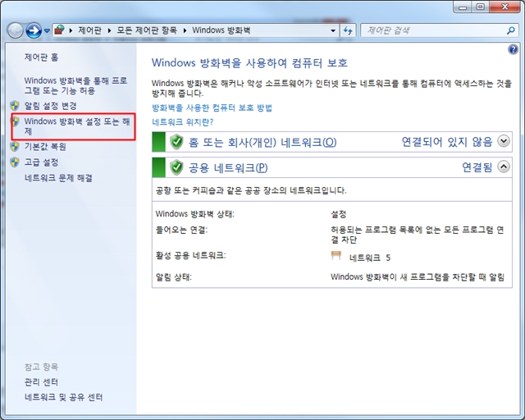
Task: Click the 네트워크 5 bench icon
Action: (336, 256)
